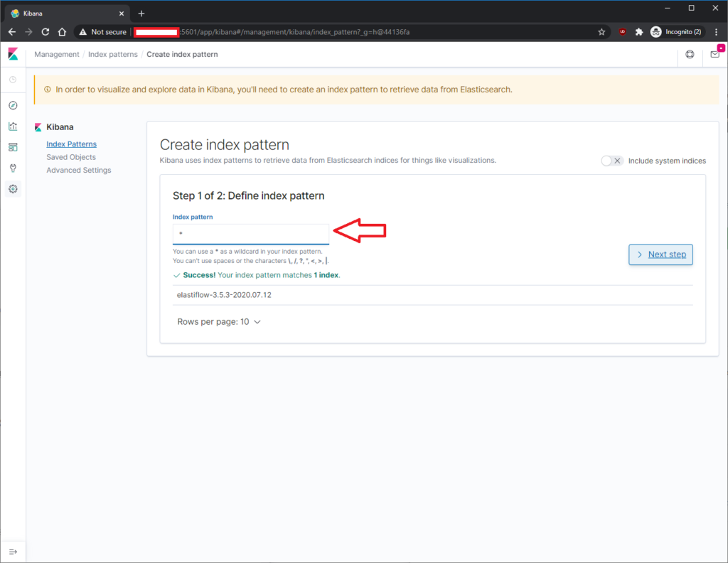
Task: Click the browser back arrow
Action: click(x=12, y=32)
